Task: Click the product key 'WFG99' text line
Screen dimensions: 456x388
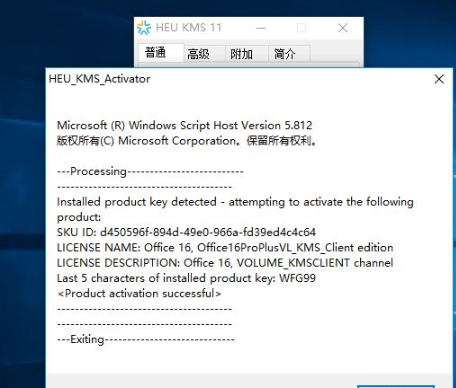Action: (x=186, y=278)
